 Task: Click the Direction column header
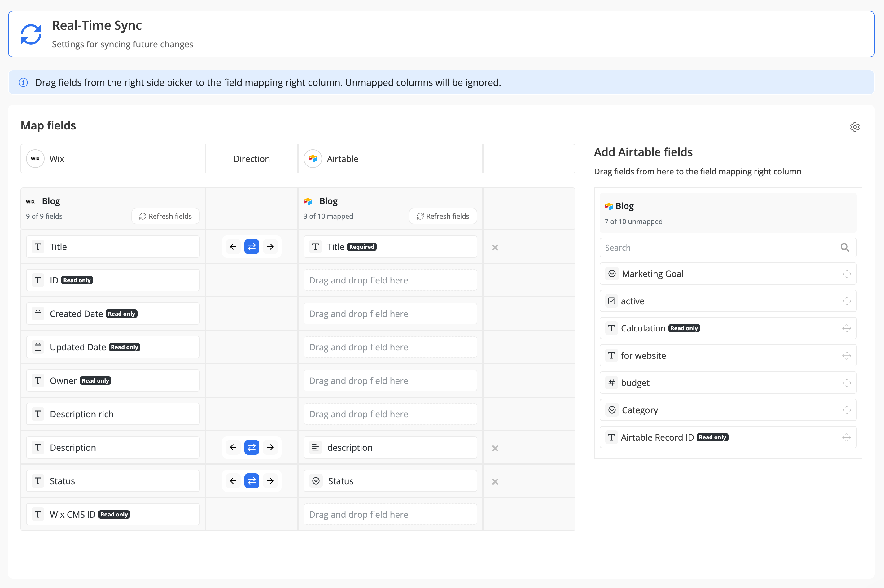[252, 159]
